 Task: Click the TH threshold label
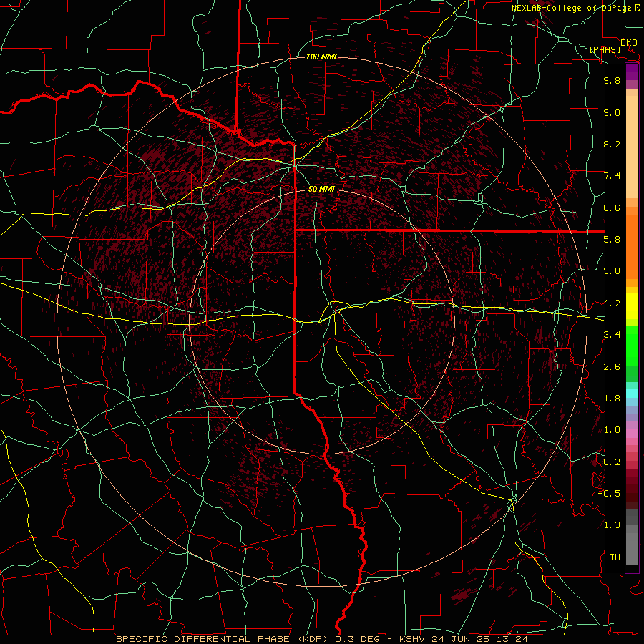(615, 557)
